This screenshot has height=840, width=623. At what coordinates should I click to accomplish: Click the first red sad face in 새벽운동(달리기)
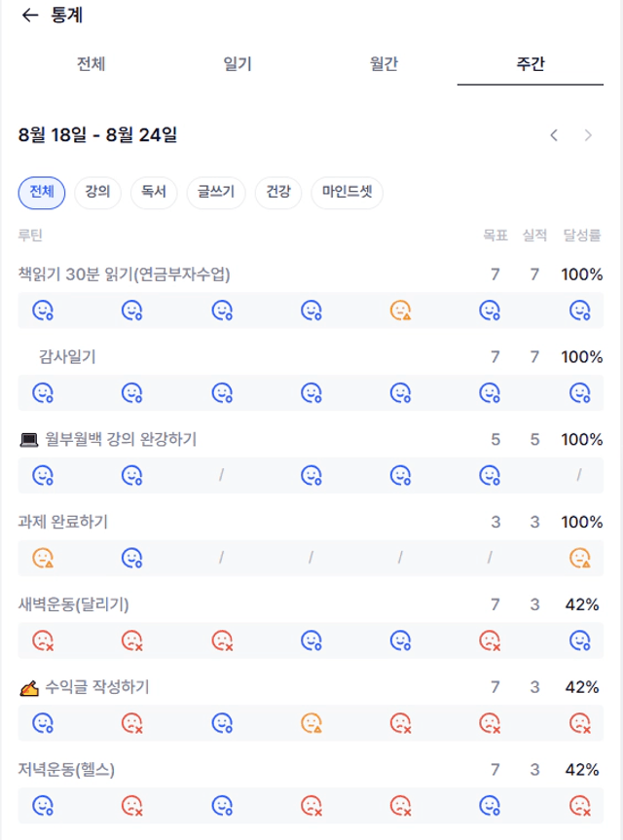[43, 640]
